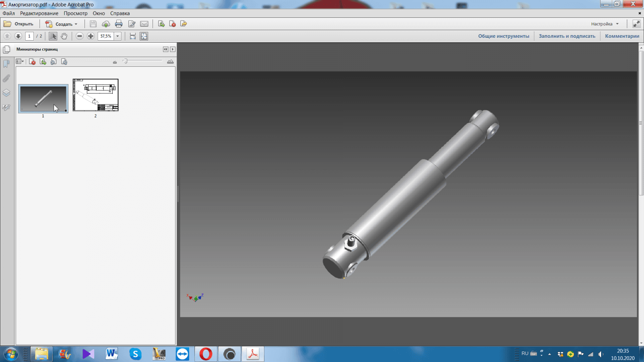Open the Комментарии pane
644x362 pixels.
pos(622,36)
